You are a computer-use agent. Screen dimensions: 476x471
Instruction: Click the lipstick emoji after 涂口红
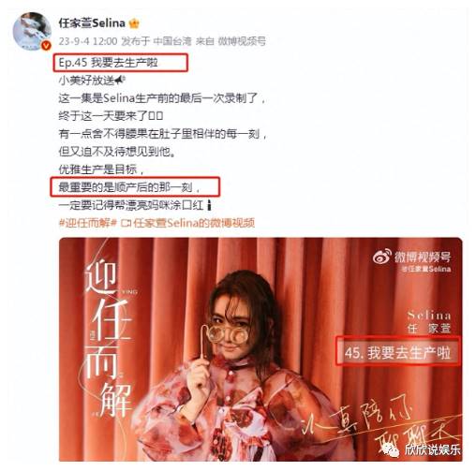click(x=209, y=205)
